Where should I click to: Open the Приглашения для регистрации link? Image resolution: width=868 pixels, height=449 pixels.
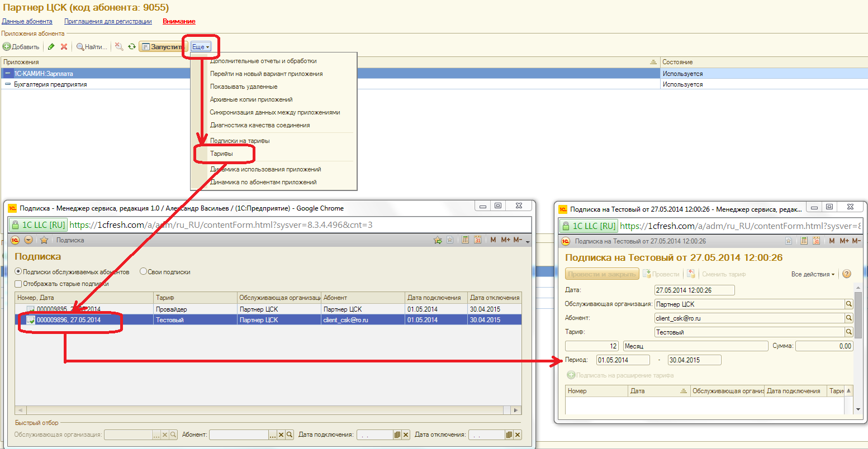108,21
